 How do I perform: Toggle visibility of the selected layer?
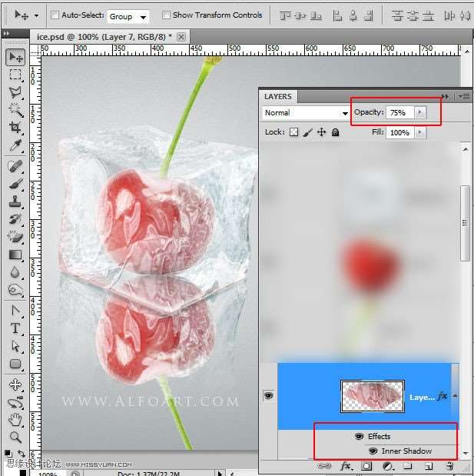pyautogui.click(x=268, y=395)
